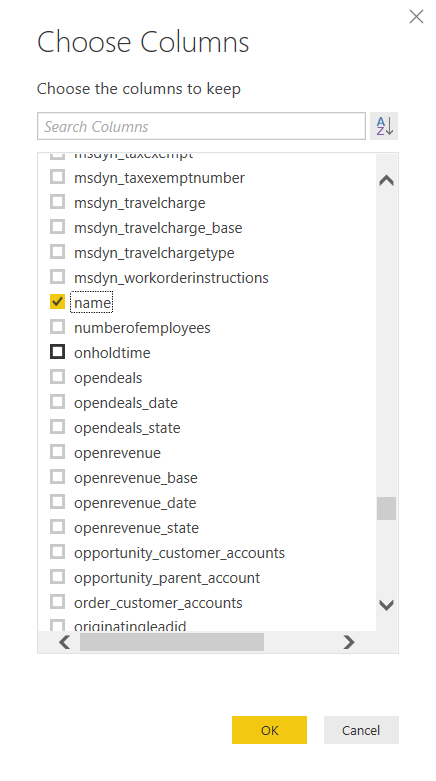Click the scroll up arrow in column list
The height and width of the screenshot is (781, 436).
point(386,180)
